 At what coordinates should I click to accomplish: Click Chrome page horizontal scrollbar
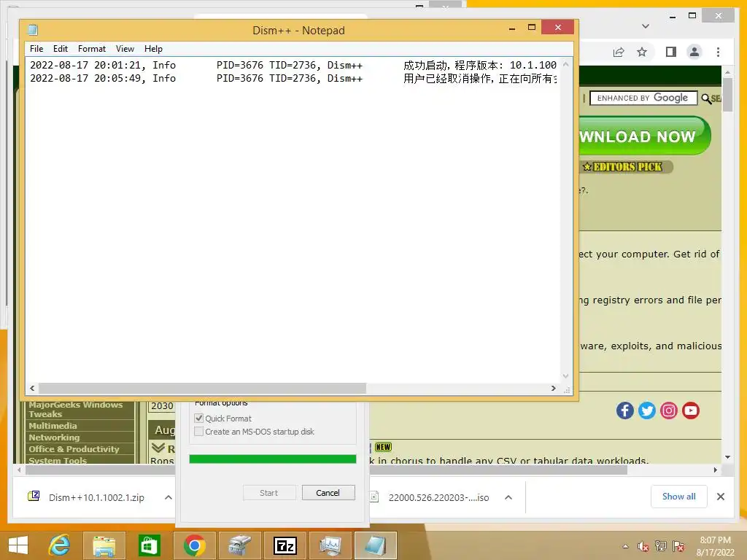point(326,470)
